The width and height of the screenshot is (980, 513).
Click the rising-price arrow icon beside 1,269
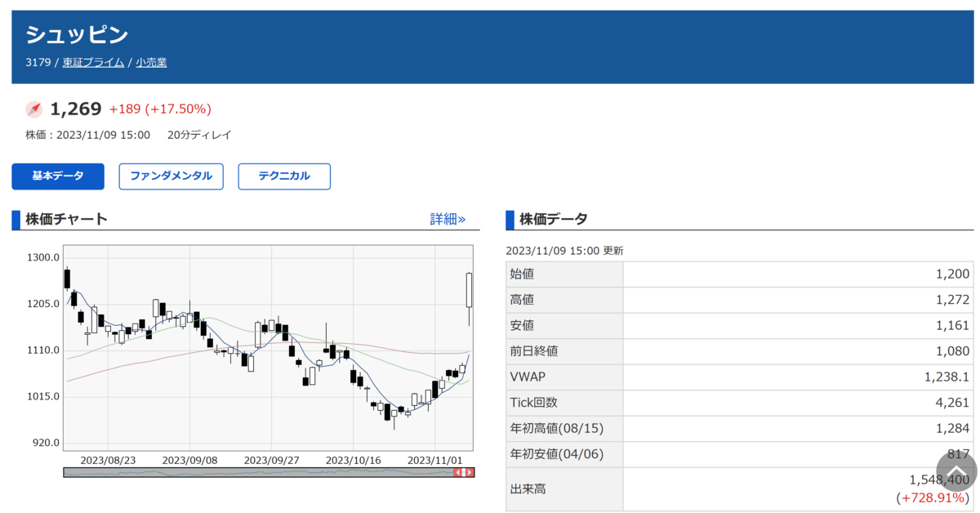pos(33,109)
